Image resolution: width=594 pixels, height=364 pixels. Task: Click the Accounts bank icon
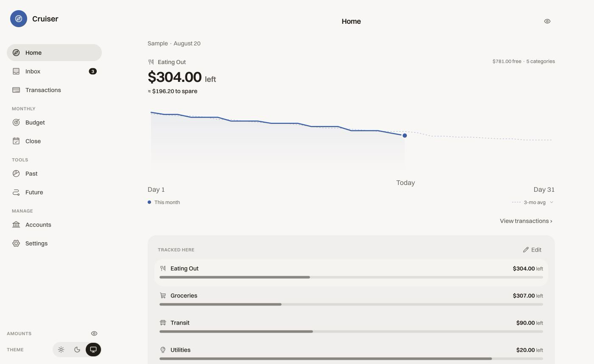pyautogui.click(x=16, y=225)
